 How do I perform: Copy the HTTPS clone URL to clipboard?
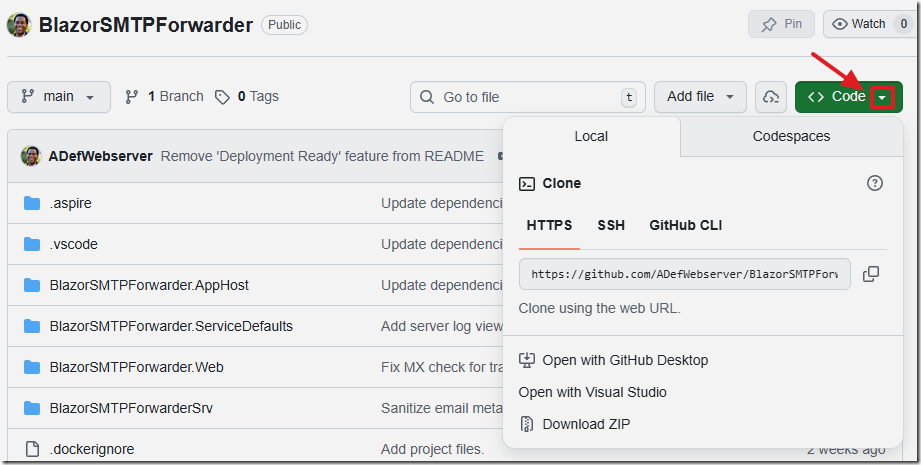point(871,274)
